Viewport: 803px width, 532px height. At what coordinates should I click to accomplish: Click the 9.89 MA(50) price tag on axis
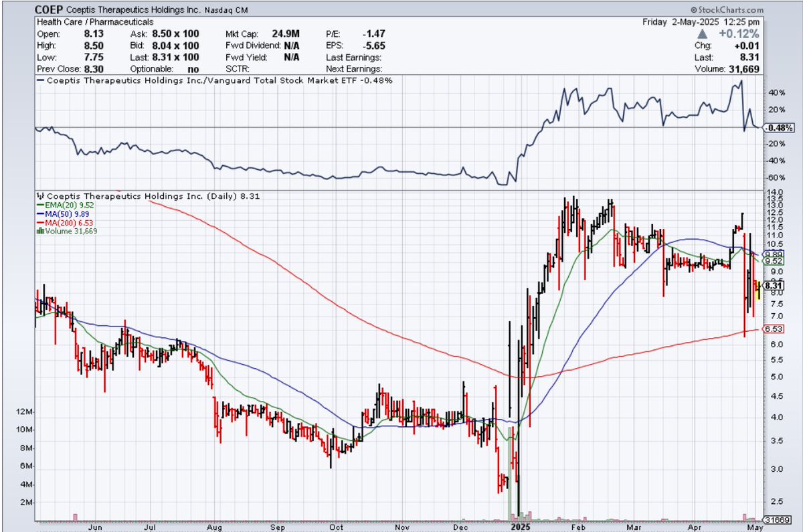click(774, 254)
